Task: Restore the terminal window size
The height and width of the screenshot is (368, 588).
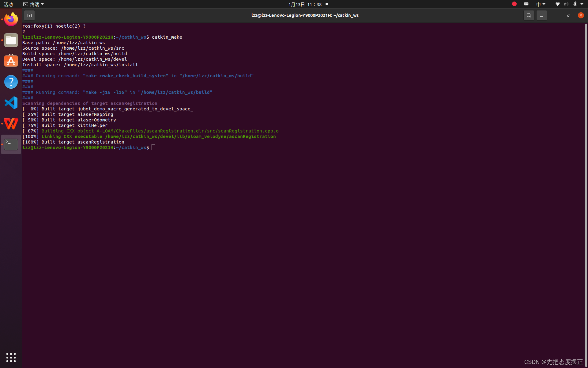Action: coord(568,15)
